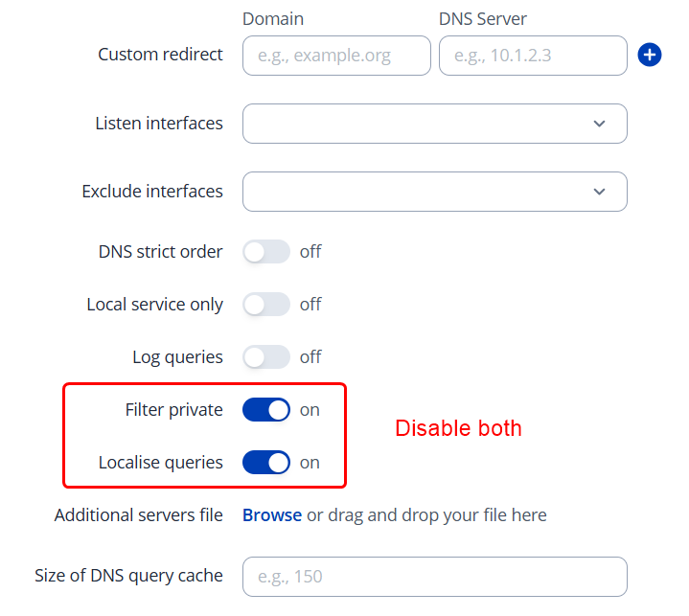The image size is (689, 616).
Task: Click the drag and drop file text
Action: (x=426, y=515)
